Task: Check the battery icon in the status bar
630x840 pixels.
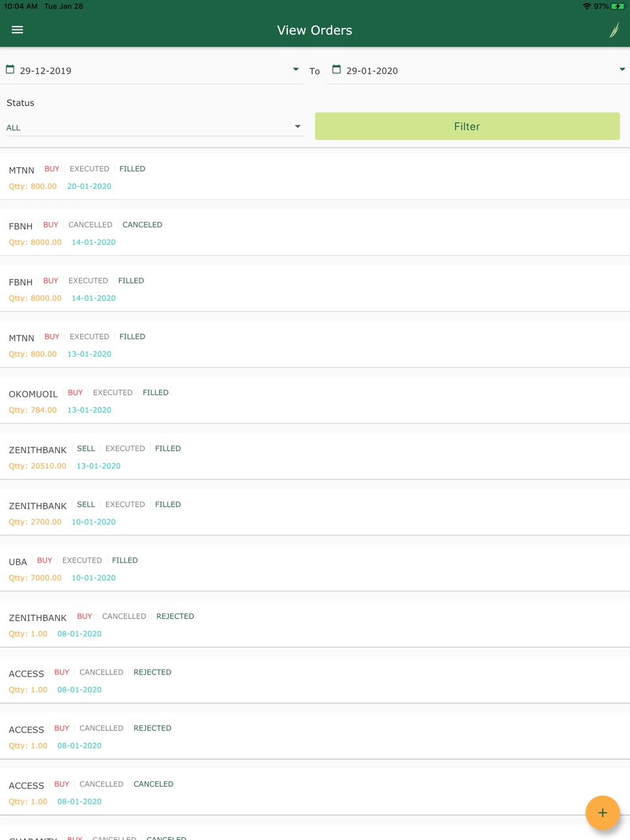Action: point(618,7)
